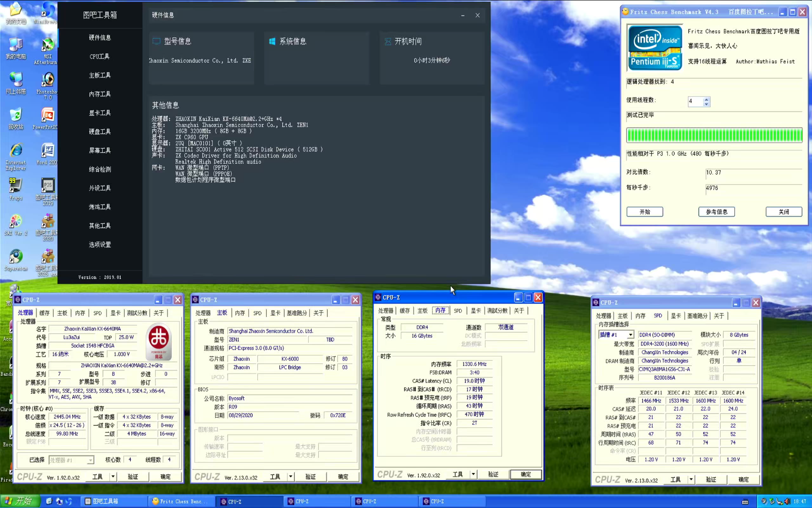Select 内存工具 in the sidebar

tap(100, 94)
